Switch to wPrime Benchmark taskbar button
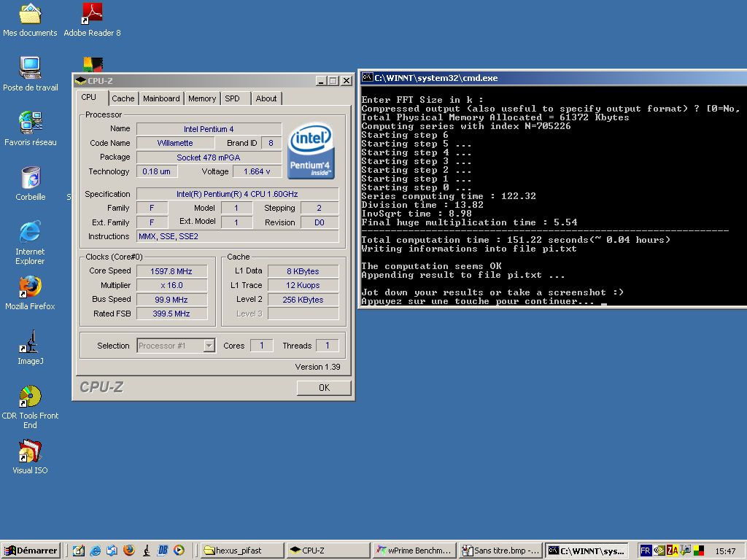The width and height of the screenshot is (747, 560). coord(414,551)
